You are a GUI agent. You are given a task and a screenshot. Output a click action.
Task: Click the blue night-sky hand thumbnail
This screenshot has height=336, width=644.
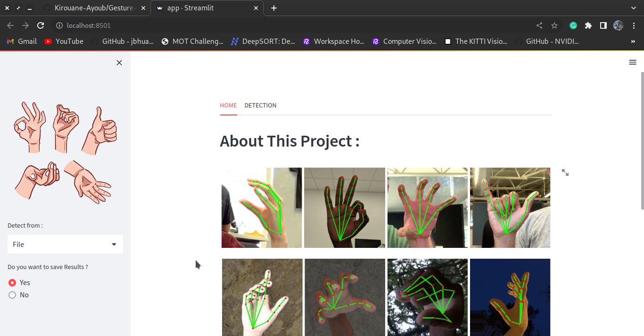point(510,297)
